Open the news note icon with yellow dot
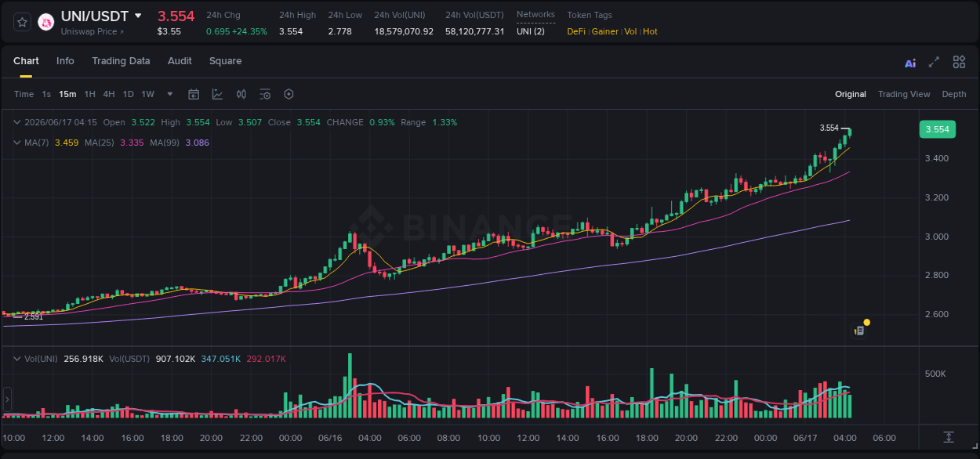This screenshot has width=980, height=459. (x=859, y=331)
